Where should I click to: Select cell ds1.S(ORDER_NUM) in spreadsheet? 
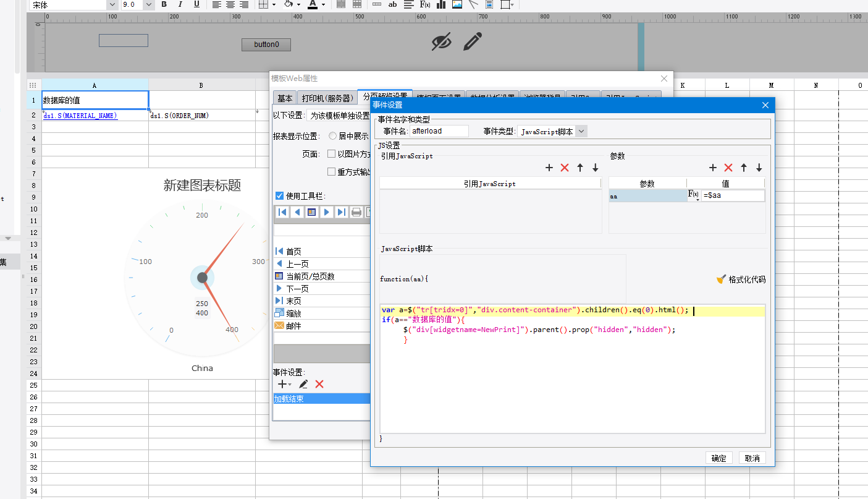tap(202, 116)
